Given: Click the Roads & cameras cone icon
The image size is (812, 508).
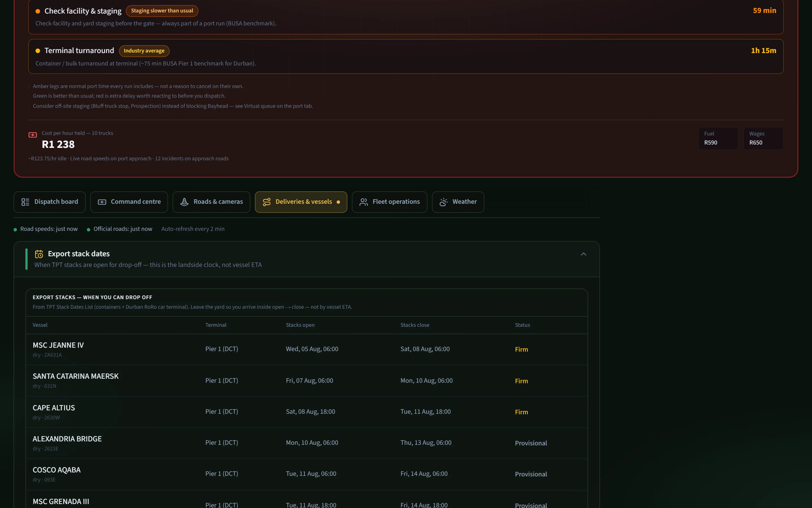Looking at the screenshot, I should coord(184,202).
